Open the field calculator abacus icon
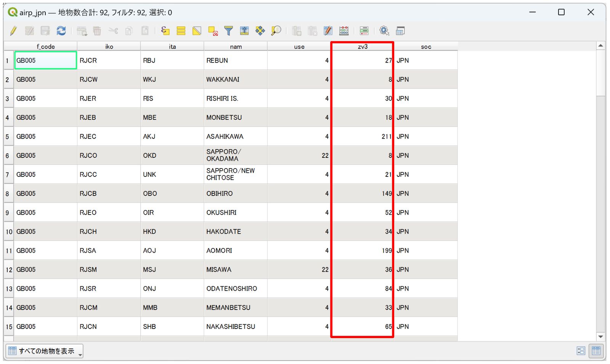 [344, 31]
